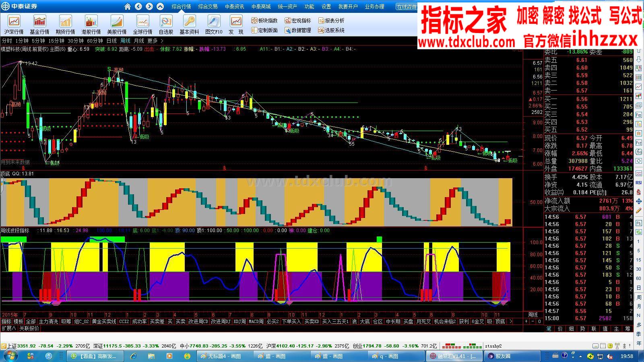Click the 关联报价 tab
The image size is (644, 362).
point(29,328)
